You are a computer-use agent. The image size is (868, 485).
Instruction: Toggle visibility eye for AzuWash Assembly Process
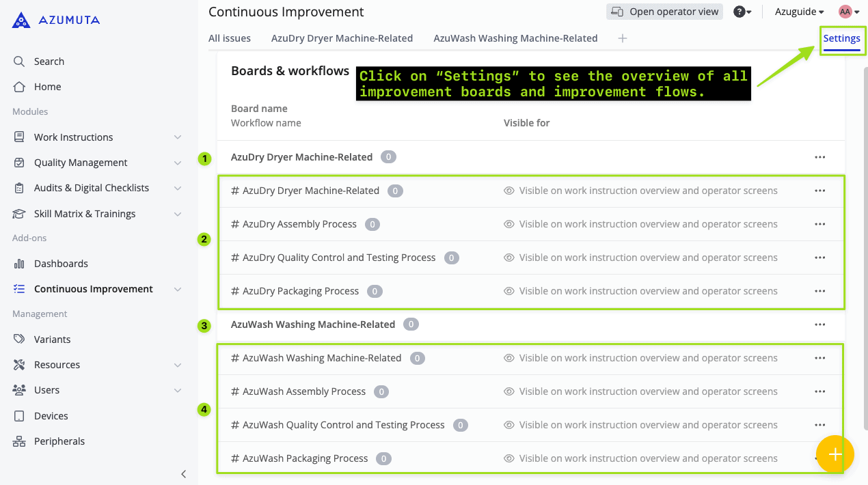coord(508,391)
